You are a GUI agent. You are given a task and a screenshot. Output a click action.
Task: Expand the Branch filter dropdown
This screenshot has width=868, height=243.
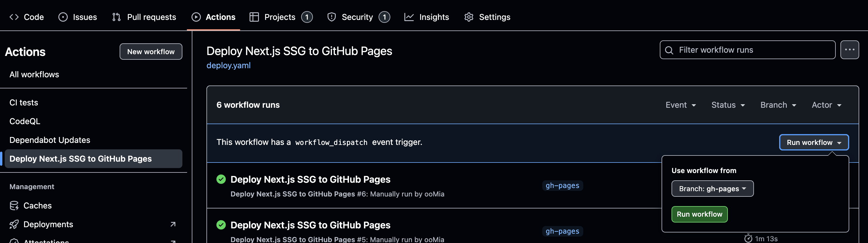778,105
